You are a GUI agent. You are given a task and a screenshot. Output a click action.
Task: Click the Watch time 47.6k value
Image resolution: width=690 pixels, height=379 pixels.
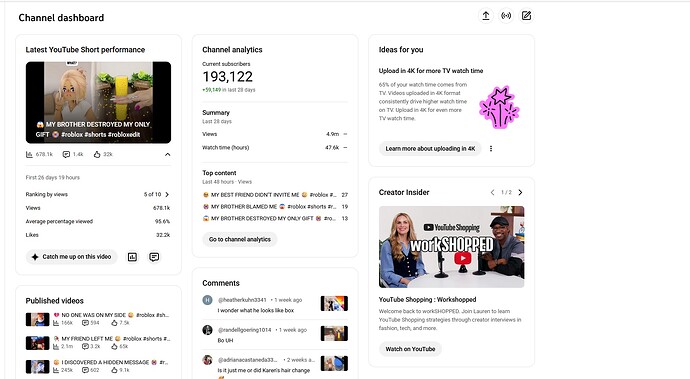332,147
